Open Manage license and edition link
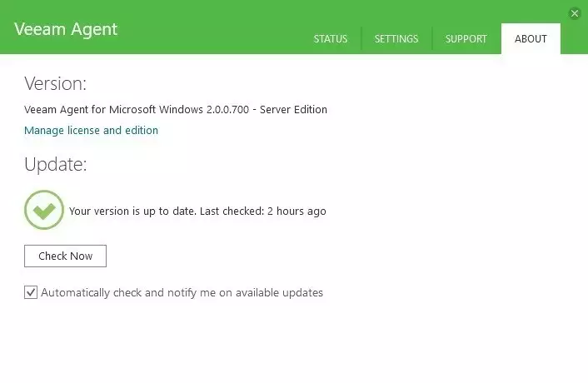Screen dimensions: 588x383 [x=91, y=130]
